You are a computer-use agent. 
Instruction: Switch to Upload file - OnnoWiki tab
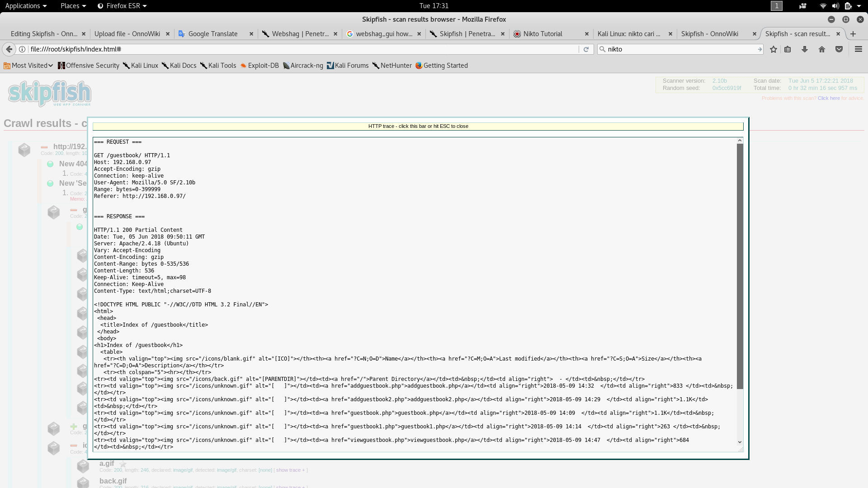click(127, 34)
